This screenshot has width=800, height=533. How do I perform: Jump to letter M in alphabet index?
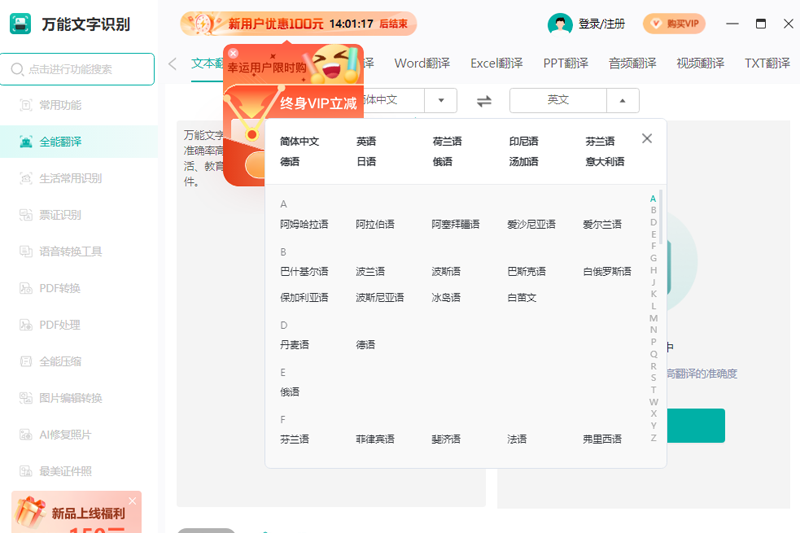653,318
